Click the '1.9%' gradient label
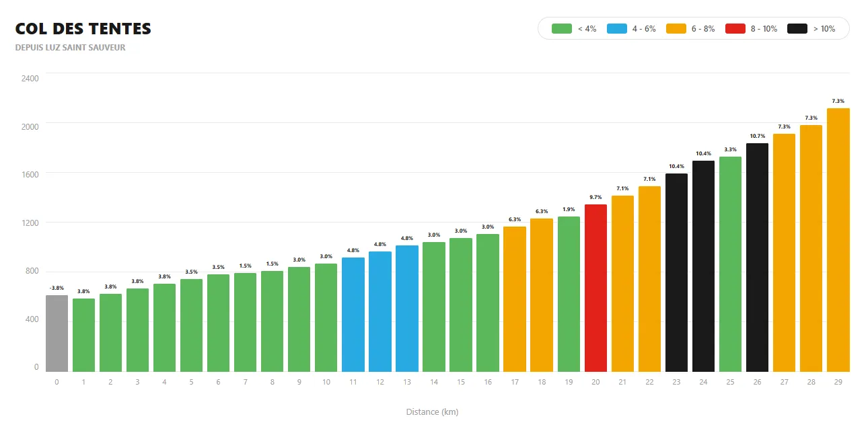 pos(569,209)
